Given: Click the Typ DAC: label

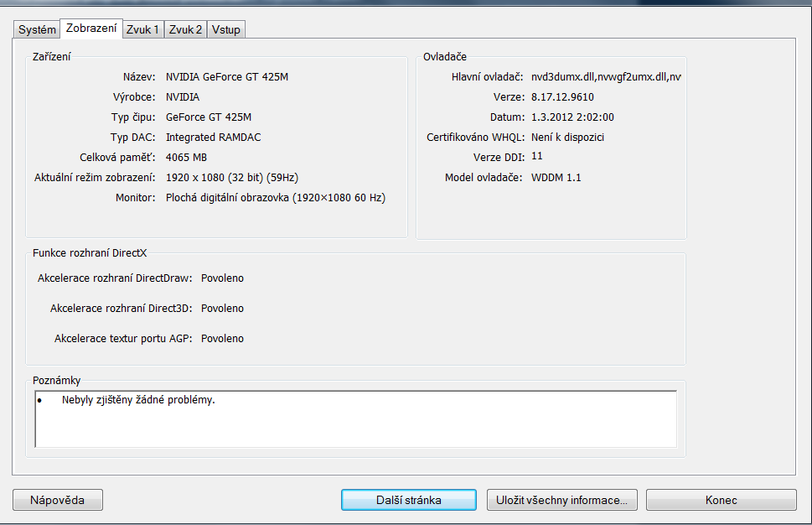Looking at the screenshot, I should click(x=132, y=138).
